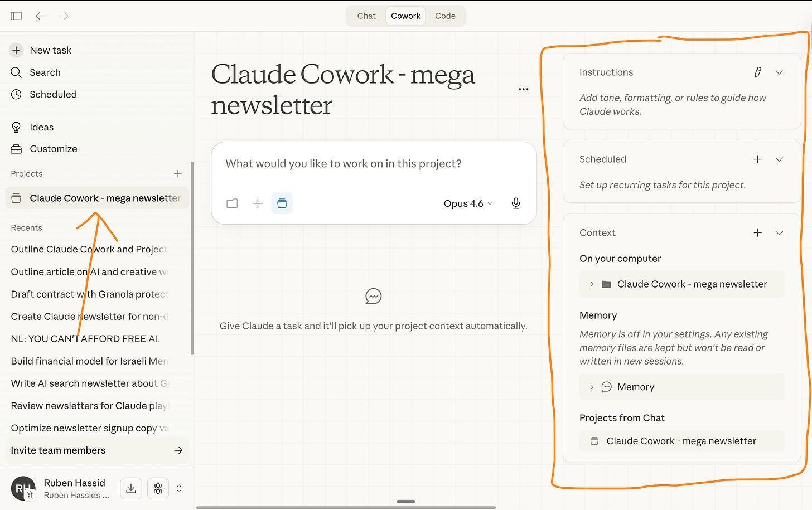Go forward with the right arrow
The height and width of the screenshot is (510, 812).
tap(64, 16)
